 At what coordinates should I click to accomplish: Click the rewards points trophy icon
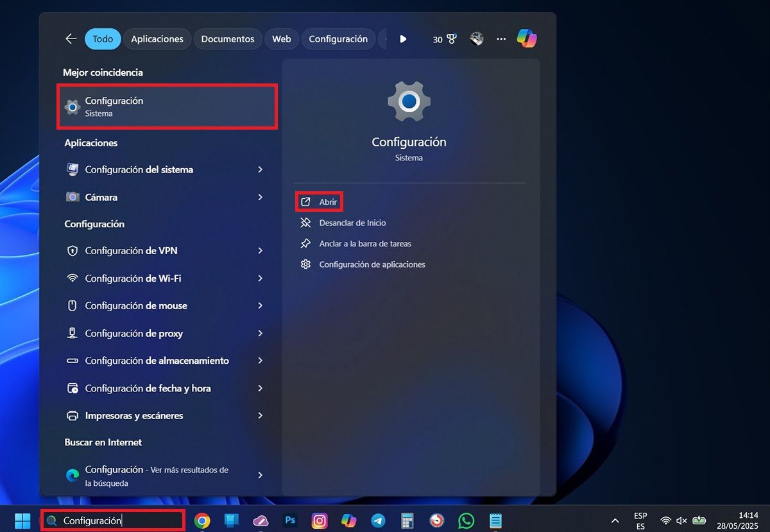[x=452, y=39]
